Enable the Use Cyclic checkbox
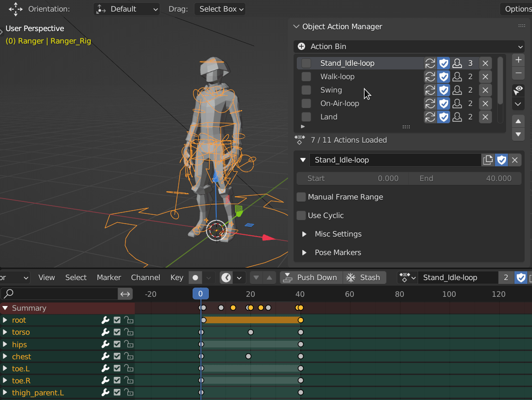Screen dimensions: 532x400 coord(301,215)
